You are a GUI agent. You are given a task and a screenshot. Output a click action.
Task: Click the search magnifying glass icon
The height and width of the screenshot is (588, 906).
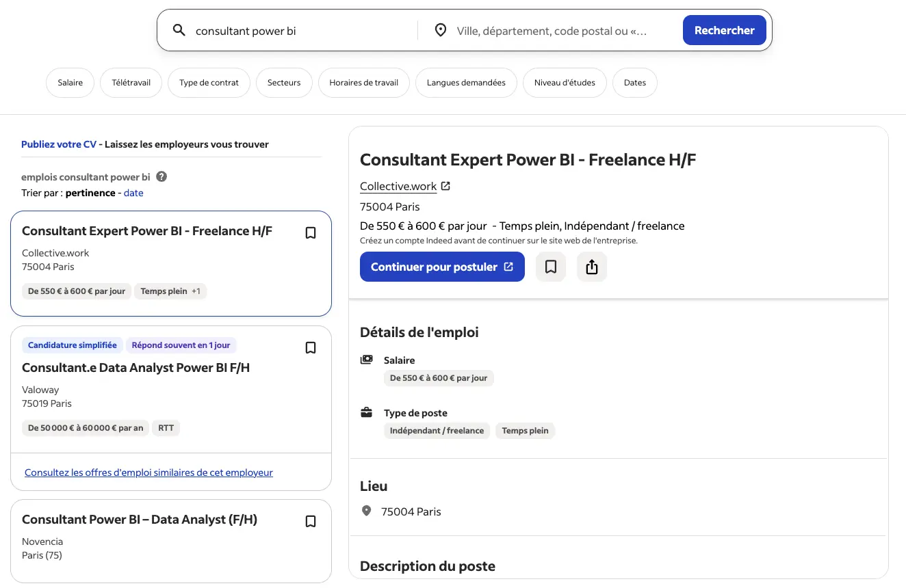point(179,30)
